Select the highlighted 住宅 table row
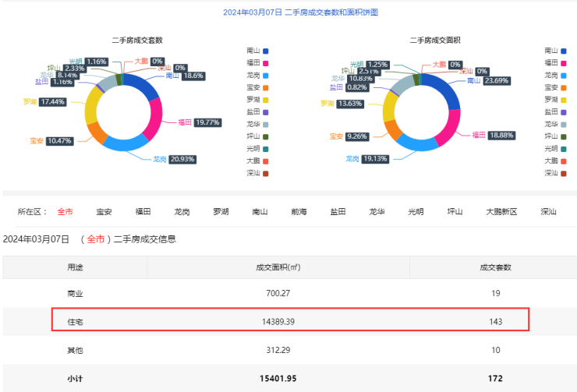Viewport: 577px width, 392px height. pyautogui.click(x=290, y=320)
